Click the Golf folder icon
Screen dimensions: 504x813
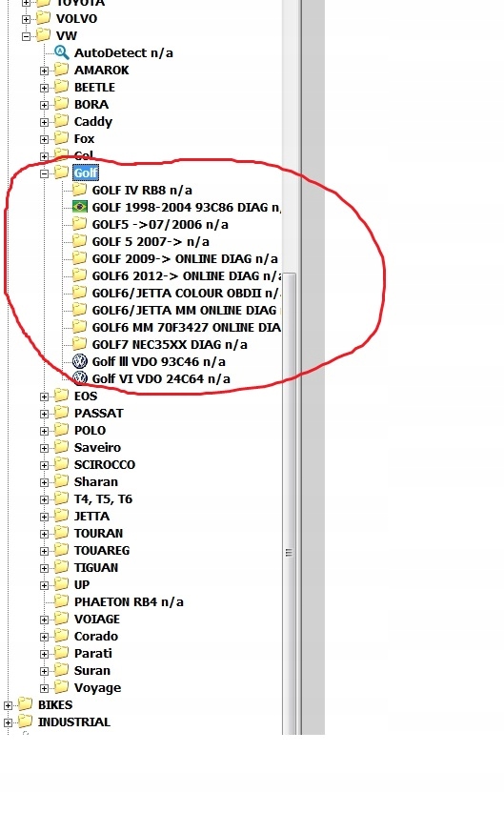point(62,173)
